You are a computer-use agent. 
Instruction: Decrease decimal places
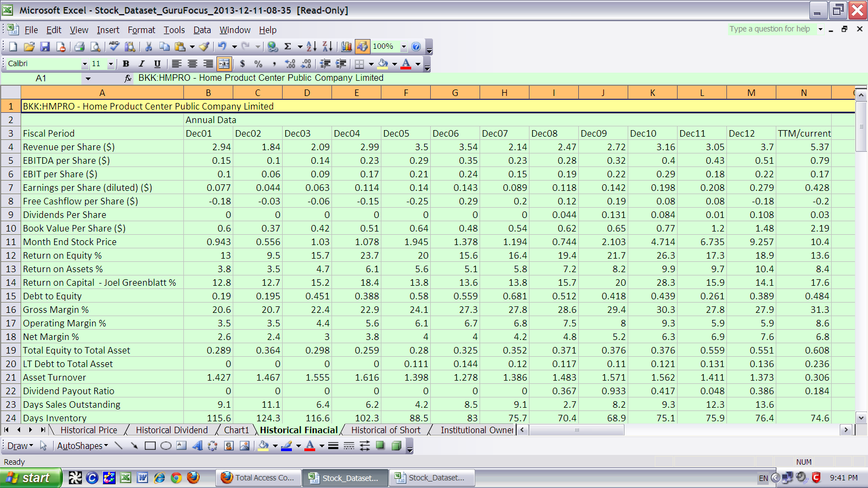(x=306, y=64)
